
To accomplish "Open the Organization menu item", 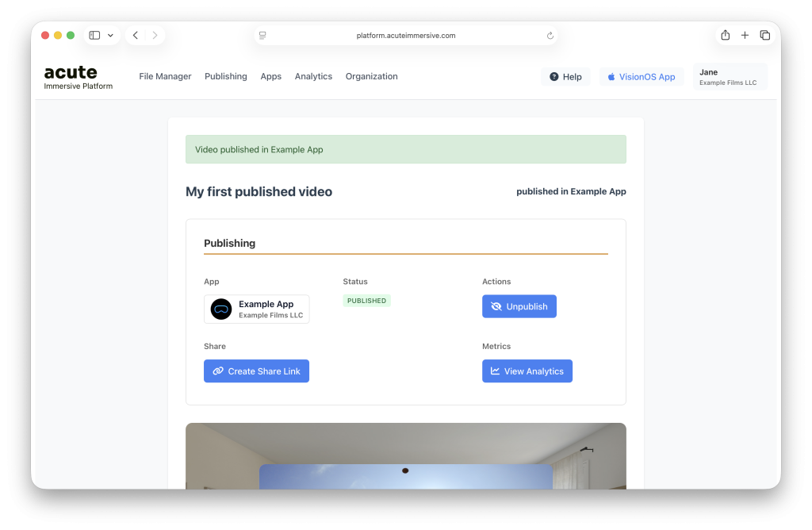I will pyautogui.click(x=371, y=77).
